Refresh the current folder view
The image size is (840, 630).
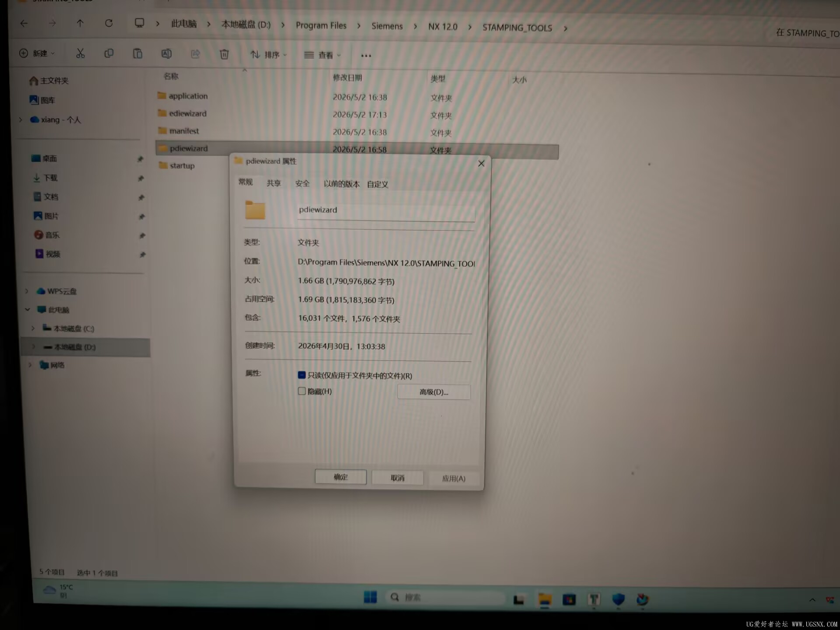(109, 23)
